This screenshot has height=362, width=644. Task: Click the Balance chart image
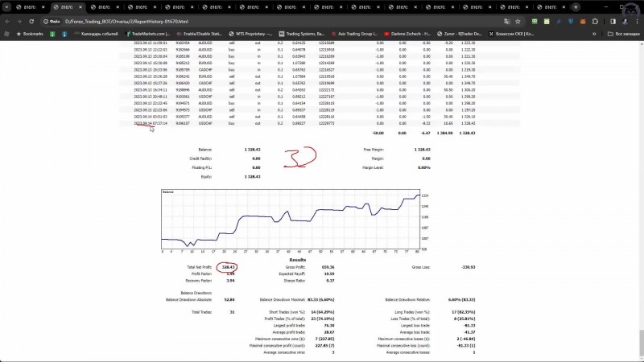coord(295,220)
